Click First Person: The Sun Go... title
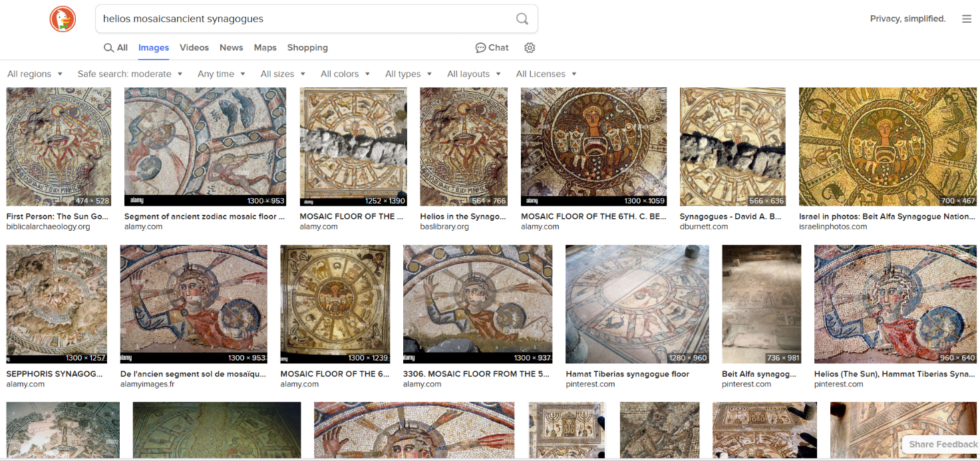Image resolution: width=980 pixels, height=461 pixels. (57, 216)
